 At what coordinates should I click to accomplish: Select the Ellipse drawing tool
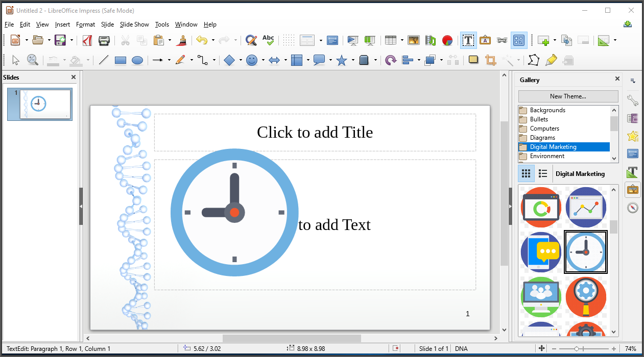tap(137, 60)
